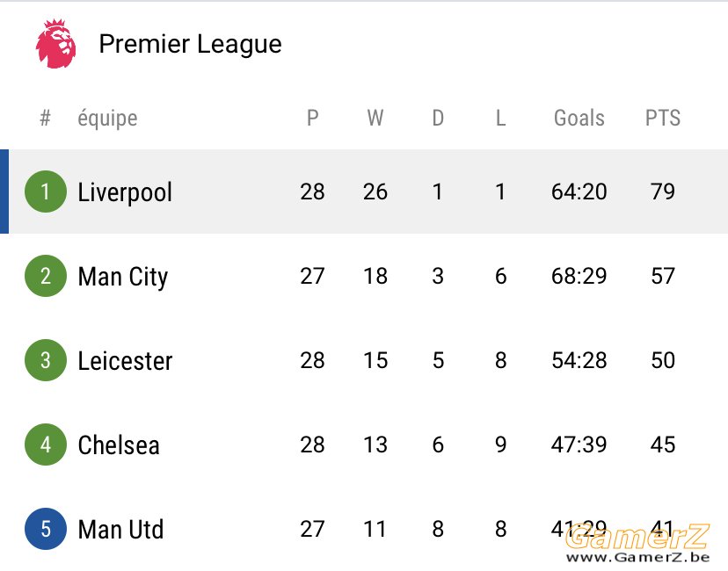The width and height of the screenshot is (728, 571).
Task: Open Man Utd team name
Action: (120, 529)
